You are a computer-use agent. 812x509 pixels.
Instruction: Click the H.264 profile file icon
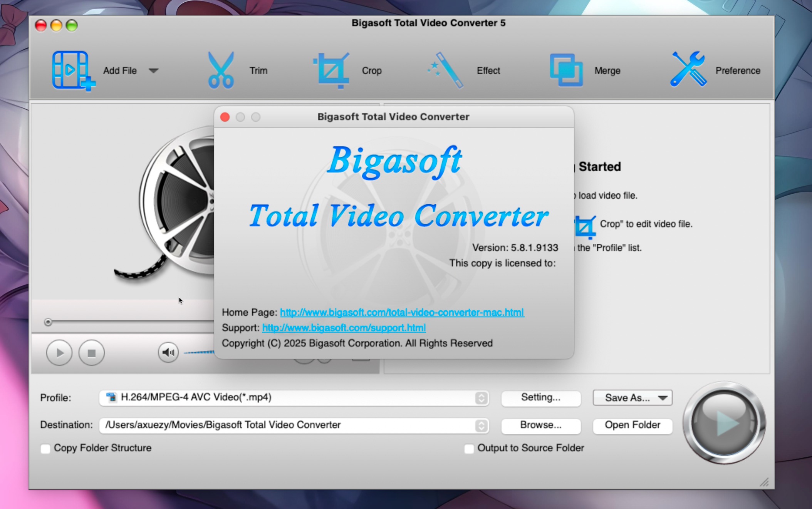111,397
